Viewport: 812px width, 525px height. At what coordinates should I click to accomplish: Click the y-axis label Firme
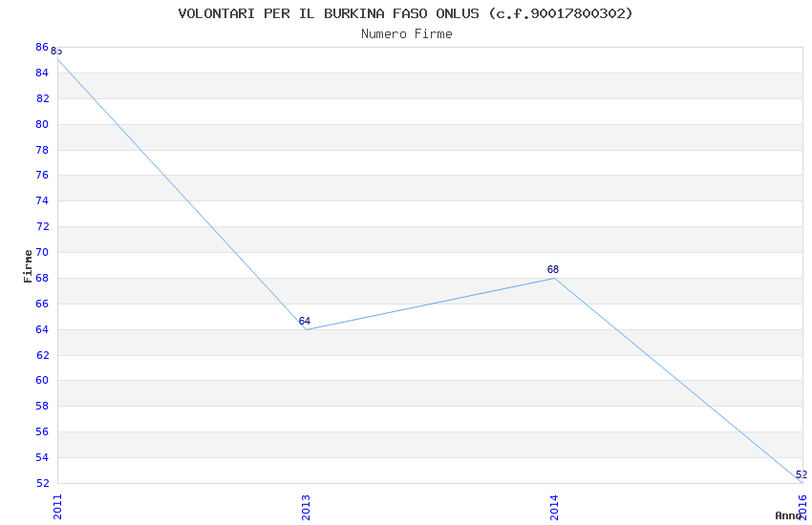coord(28,266)
